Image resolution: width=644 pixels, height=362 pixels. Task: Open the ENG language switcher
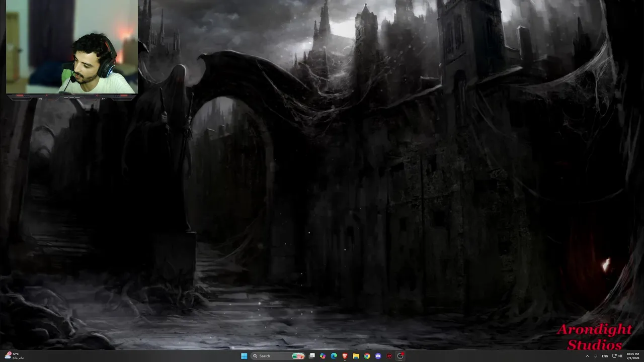click(x=605, y=356)
